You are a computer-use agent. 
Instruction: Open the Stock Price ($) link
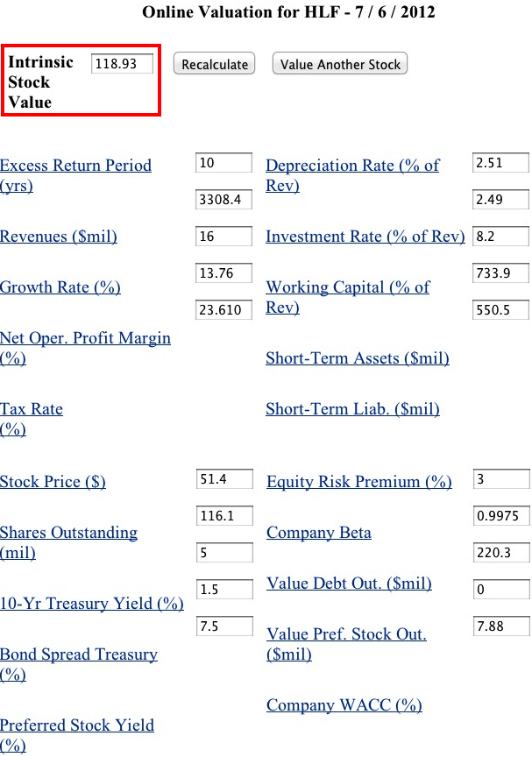[x=53, y=482]
